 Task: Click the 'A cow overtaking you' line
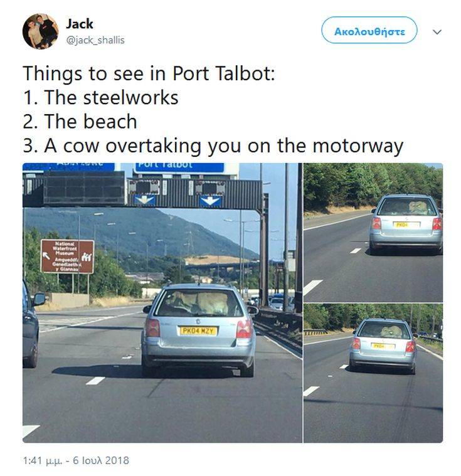point(213,145)
